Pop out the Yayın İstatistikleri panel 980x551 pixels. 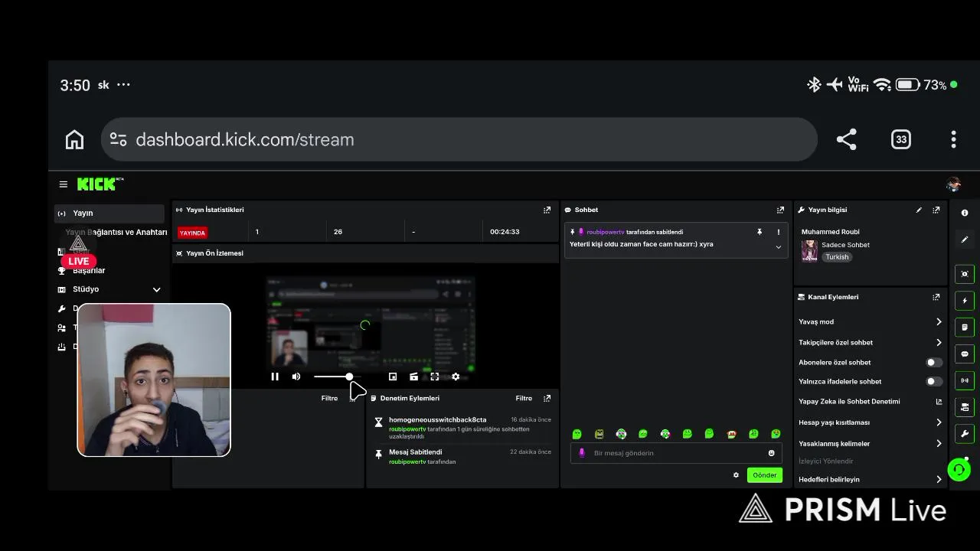point(547,210)
